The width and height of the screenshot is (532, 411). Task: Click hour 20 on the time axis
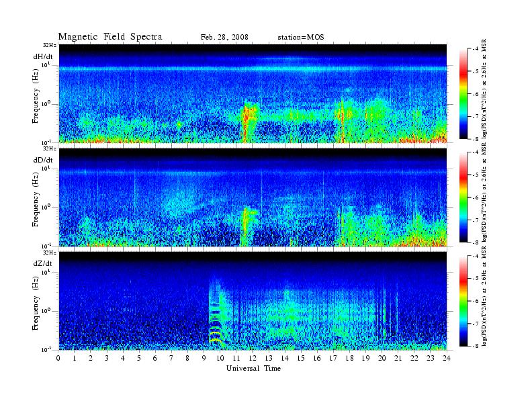(382, 358)
